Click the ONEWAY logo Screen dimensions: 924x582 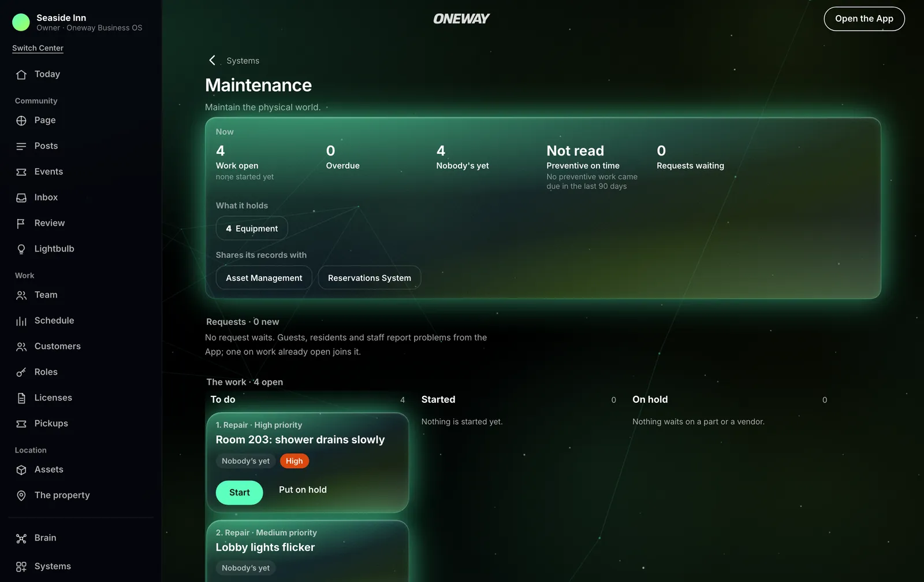(x=461, y=18)
